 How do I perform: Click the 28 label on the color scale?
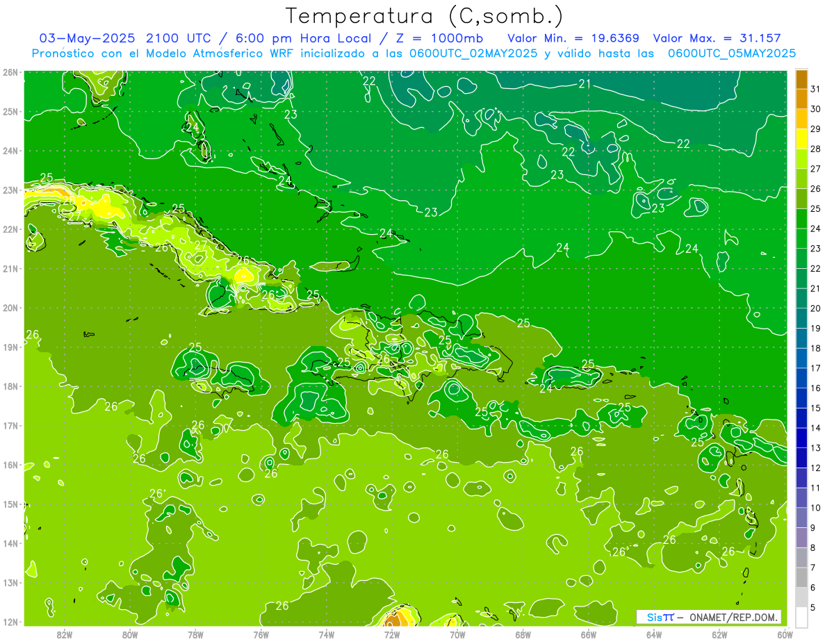(815, 149)
